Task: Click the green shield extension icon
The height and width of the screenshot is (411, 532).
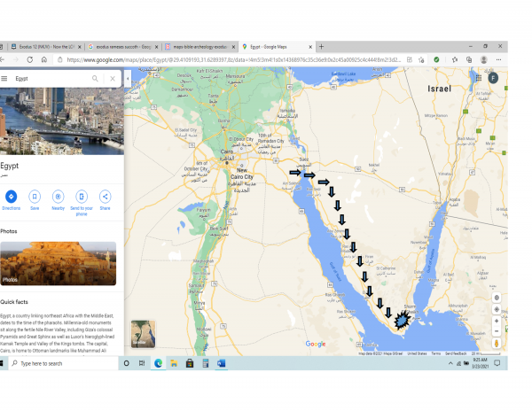Action: (x=436, y=60)
